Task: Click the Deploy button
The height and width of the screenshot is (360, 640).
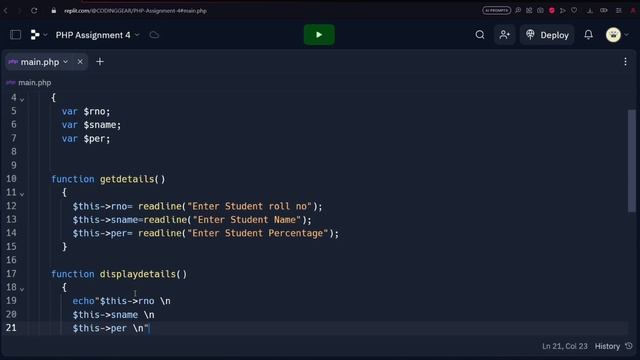Action: 547,35
